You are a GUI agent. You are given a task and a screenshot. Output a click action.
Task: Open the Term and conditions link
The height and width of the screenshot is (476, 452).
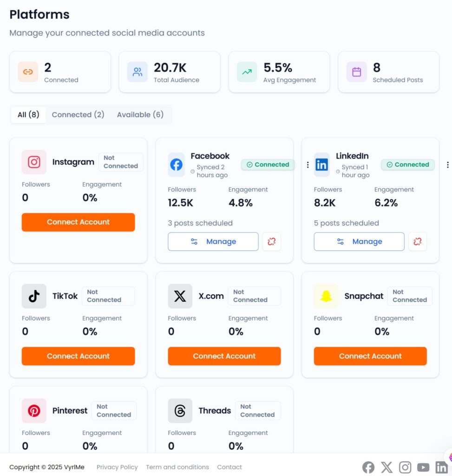[x=177, y=467]
